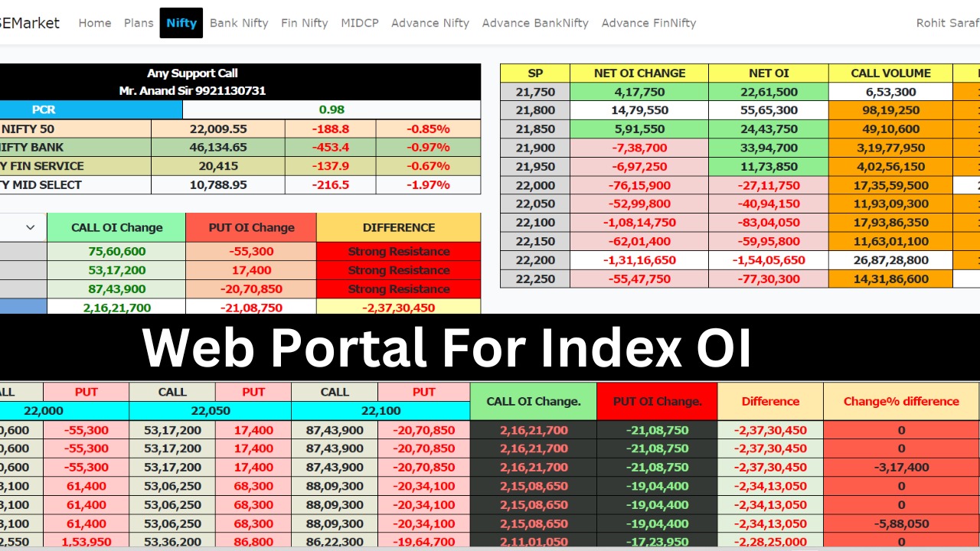This screenshot has height=551, width=980.
Task: Select the 22,000 strike price row
Action: point(535,185)
